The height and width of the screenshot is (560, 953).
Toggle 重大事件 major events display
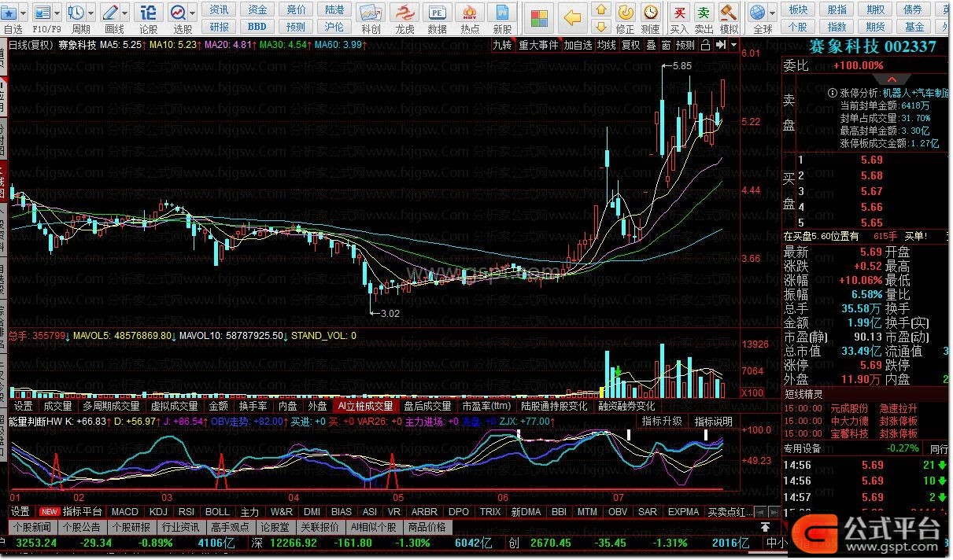tap(538, 45)
